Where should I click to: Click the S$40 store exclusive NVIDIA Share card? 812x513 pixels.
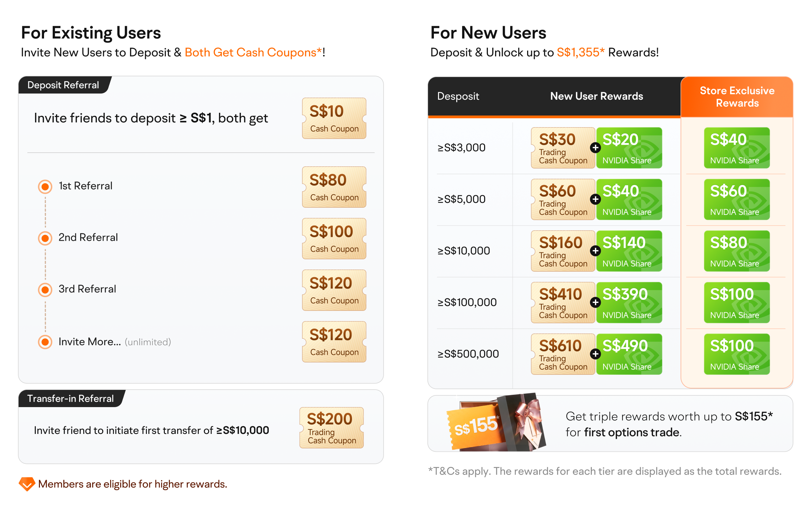point(737,148)
